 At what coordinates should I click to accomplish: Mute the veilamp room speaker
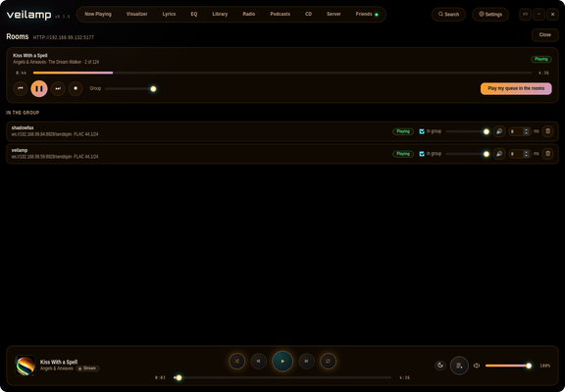[499, 154]
